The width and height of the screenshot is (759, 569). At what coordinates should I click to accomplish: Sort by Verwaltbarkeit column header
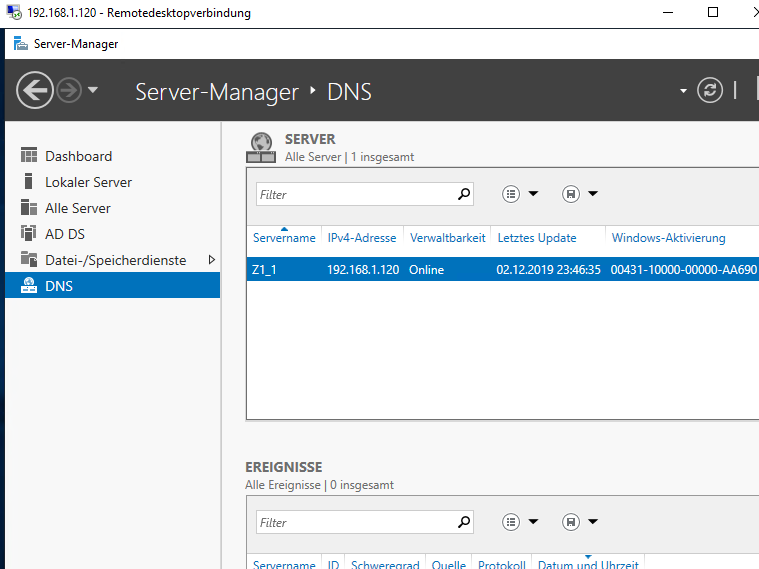447,238
